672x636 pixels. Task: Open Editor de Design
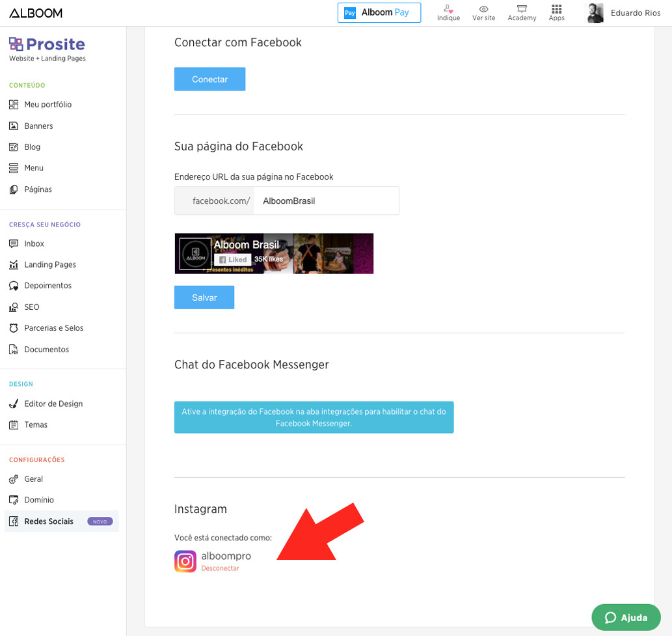[x=53, y=404]
